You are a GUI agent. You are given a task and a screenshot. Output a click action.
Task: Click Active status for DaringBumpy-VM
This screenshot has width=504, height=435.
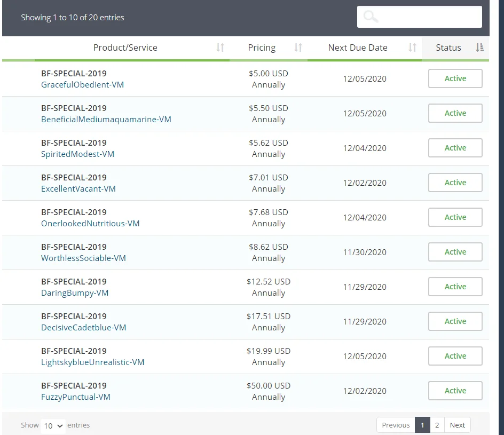pos(455,287)
